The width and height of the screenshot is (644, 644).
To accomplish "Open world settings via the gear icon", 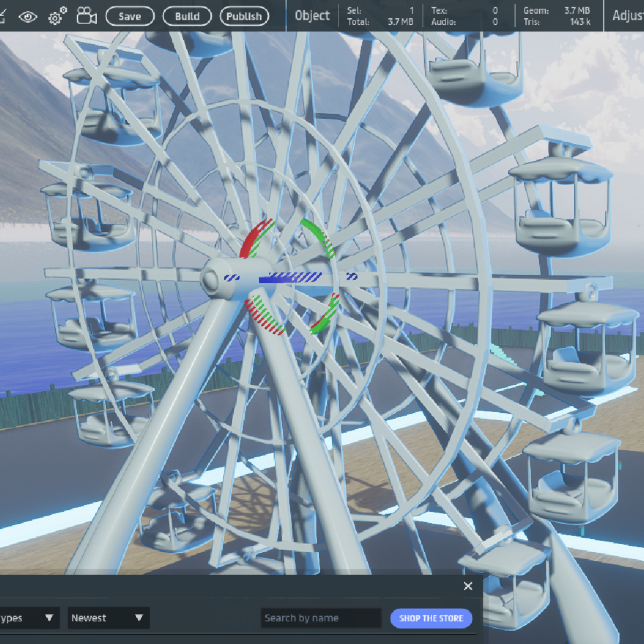I will pyautogui.click(x=57, y=17).
